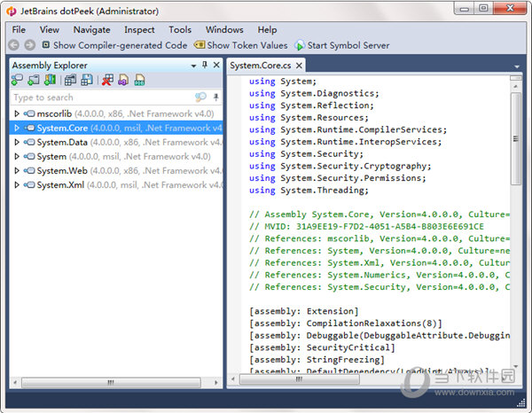Click the Open assembly list icon

tap(70, 80)
